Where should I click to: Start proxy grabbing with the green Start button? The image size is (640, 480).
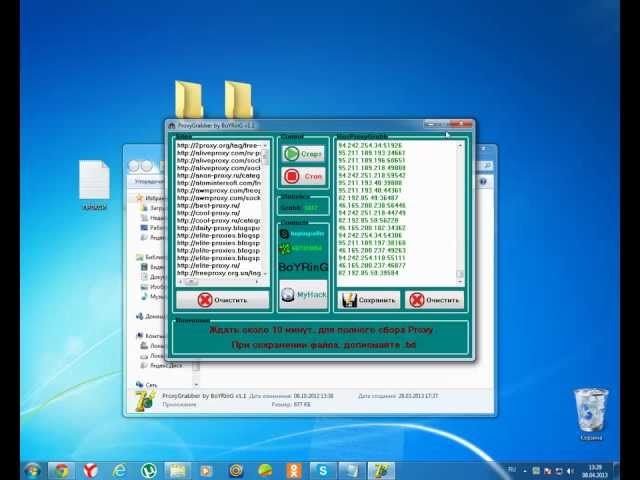pos(303,154)
